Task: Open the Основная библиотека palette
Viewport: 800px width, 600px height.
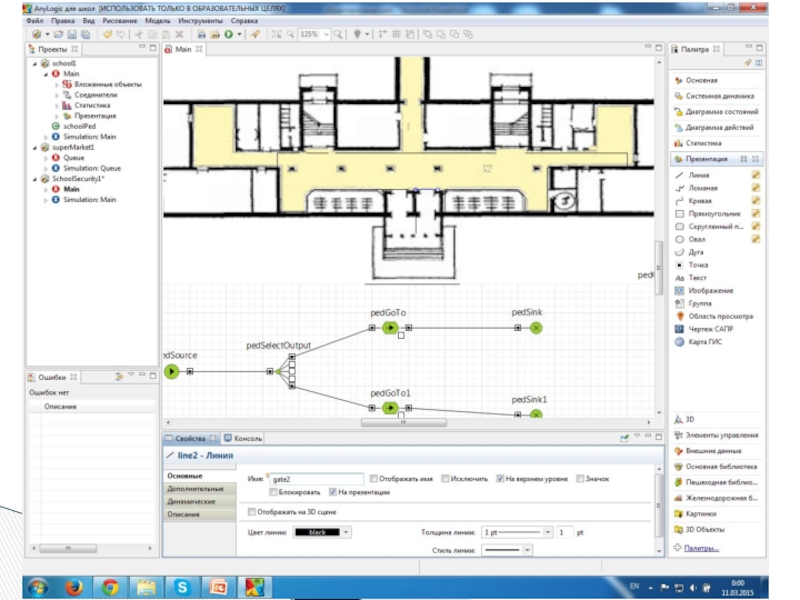Action: (x=716, y=466)
